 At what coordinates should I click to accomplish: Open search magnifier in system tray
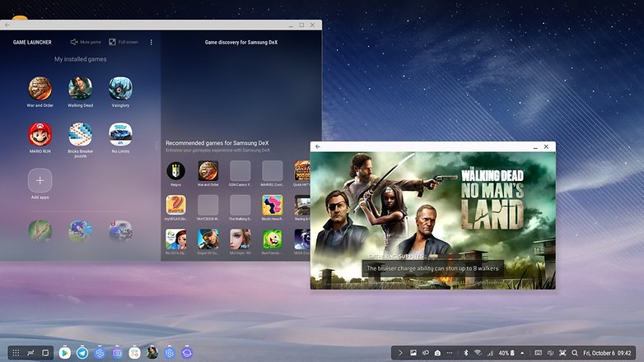click(575, 353)
